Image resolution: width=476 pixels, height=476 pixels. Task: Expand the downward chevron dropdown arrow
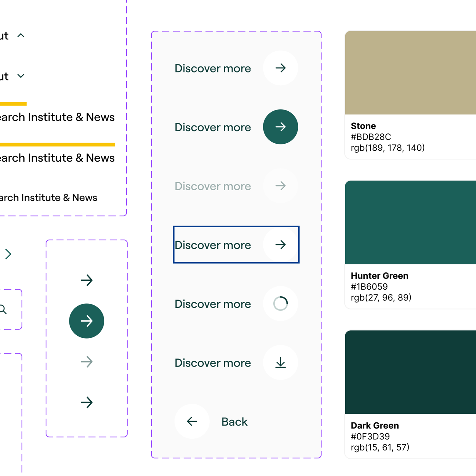tap(21, 76)
